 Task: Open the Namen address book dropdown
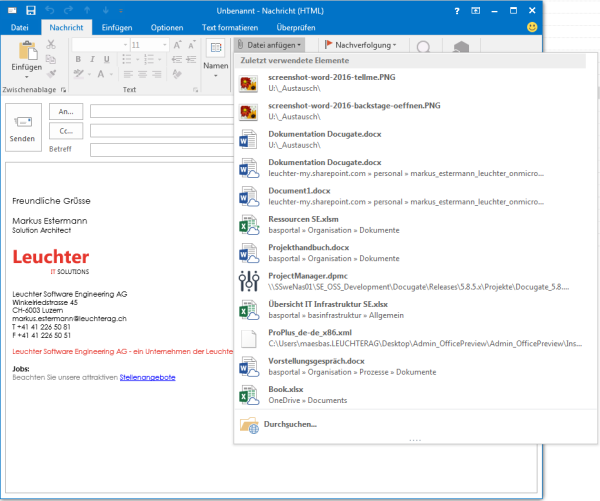pyautogui.click(x=216, y=58)
